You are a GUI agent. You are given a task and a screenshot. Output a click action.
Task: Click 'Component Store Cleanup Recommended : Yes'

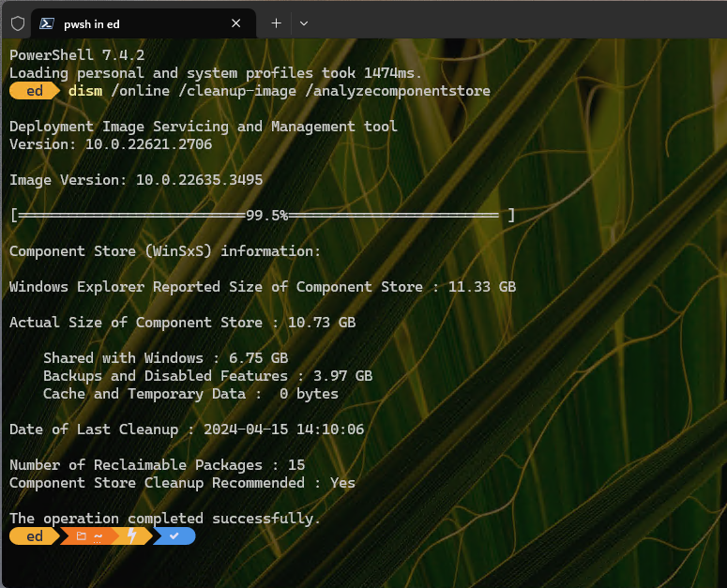click(x=182, y=483)
